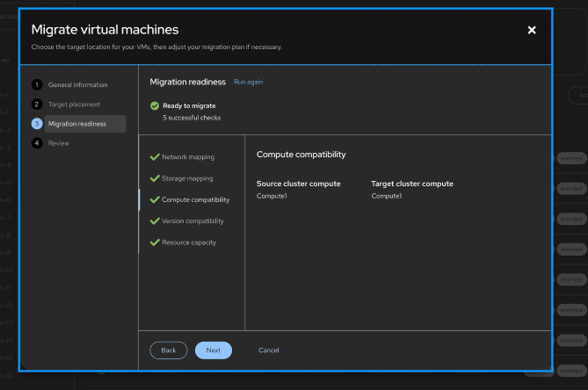Jump to the Review step
This screenshot has width=588, height=390.
tap(59, 143)
